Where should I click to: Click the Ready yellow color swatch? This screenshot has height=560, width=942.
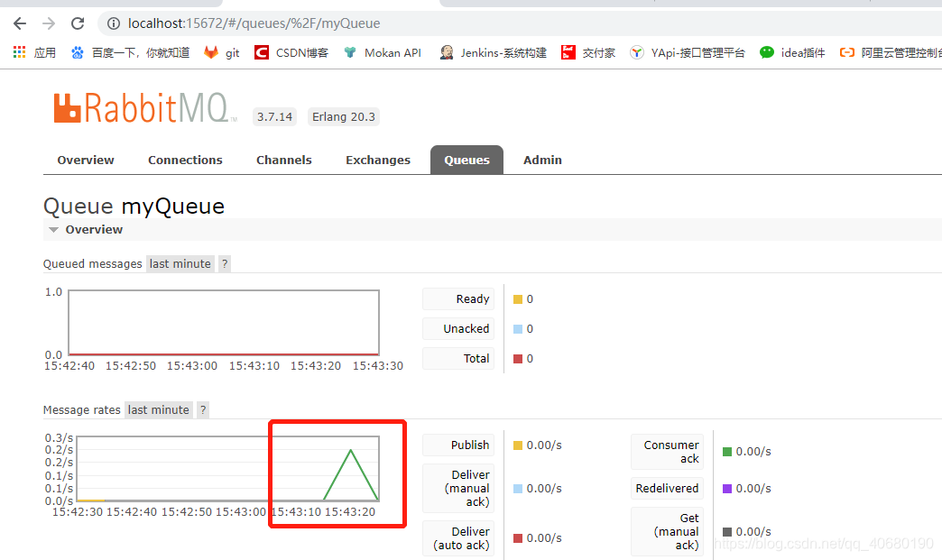point(518,299)
